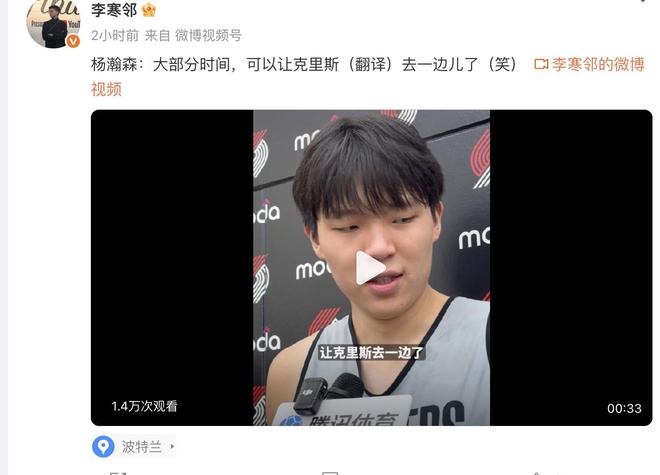
Task: Click the orange verified V badge
Action: (x=73, y=41)
